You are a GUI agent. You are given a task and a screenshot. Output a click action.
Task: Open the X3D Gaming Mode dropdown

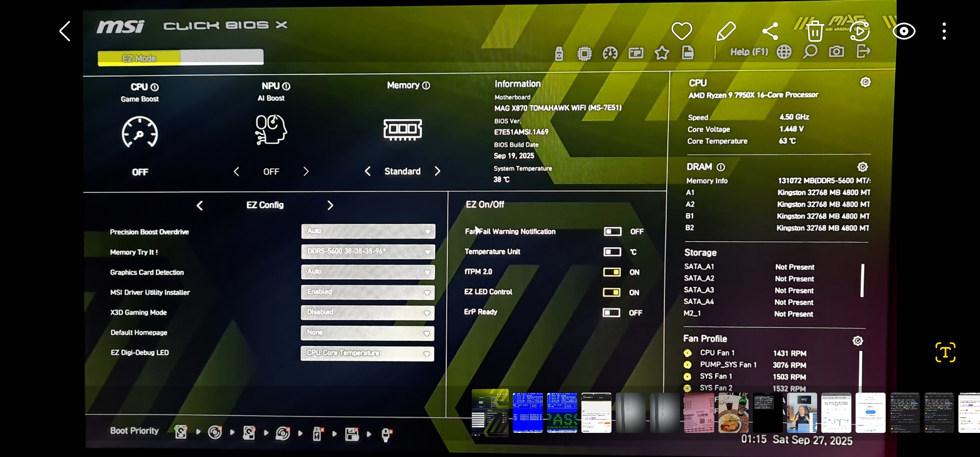pyautogui.click(x=368, y=312)
